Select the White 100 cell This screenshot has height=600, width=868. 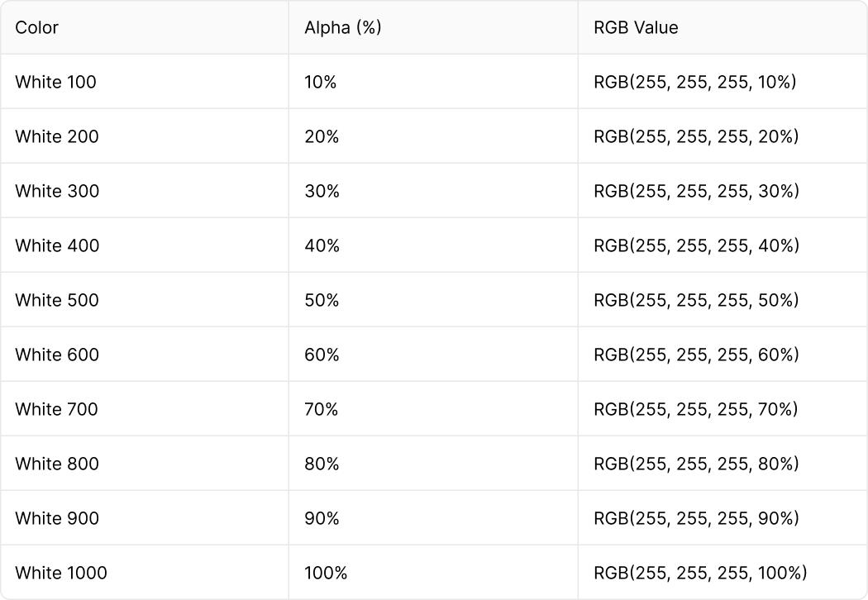[x=55, y=82]
